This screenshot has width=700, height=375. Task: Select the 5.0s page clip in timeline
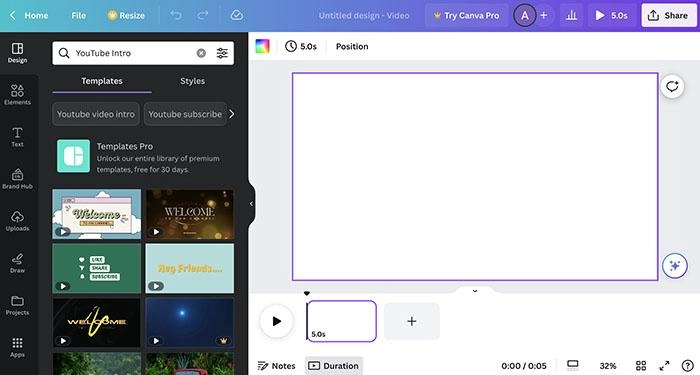(x=342, y=321)
